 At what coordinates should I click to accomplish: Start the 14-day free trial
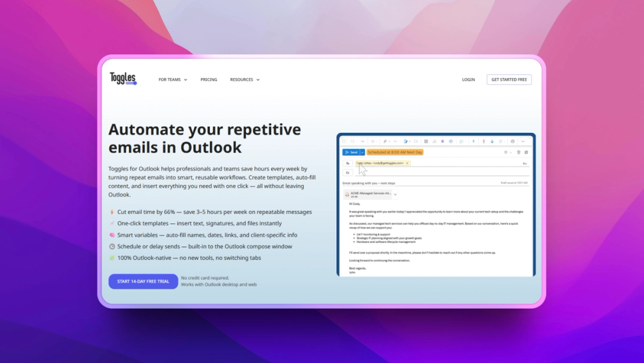143,282
